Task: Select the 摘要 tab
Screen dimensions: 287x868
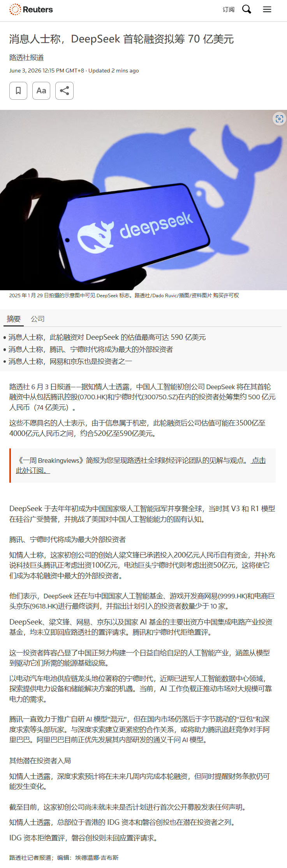Action: click(14, 319)
